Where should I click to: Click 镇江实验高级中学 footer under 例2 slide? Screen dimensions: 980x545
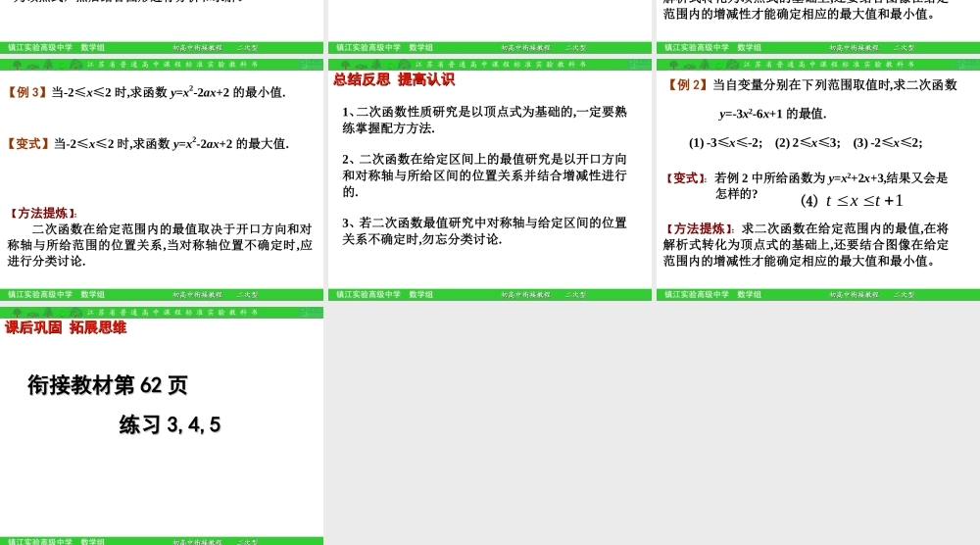click(x=697, y=294)
